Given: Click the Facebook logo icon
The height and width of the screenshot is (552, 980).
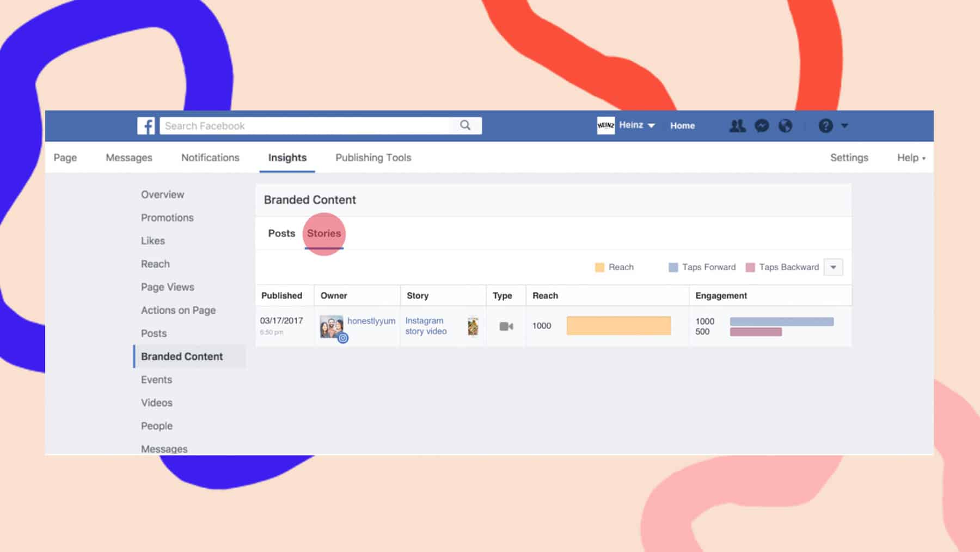Looking at the screenshot, I should (x=146, y=126).
